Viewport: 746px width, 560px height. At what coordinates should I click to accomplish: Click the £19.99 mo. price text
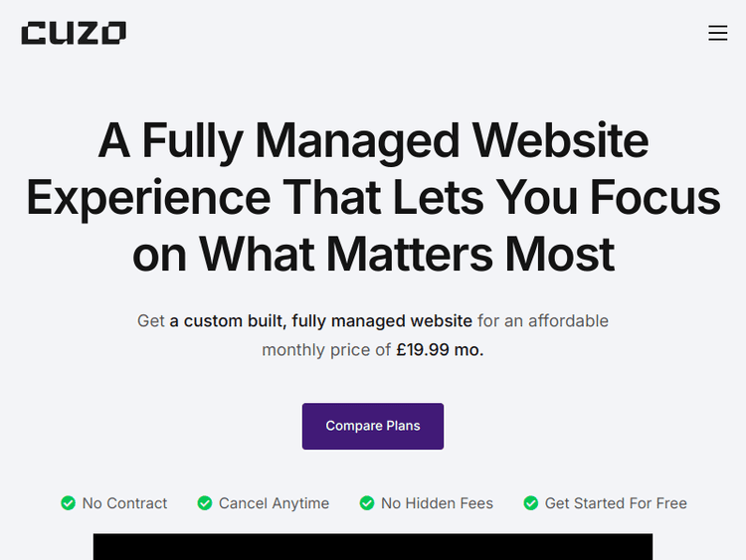[440, 350]
